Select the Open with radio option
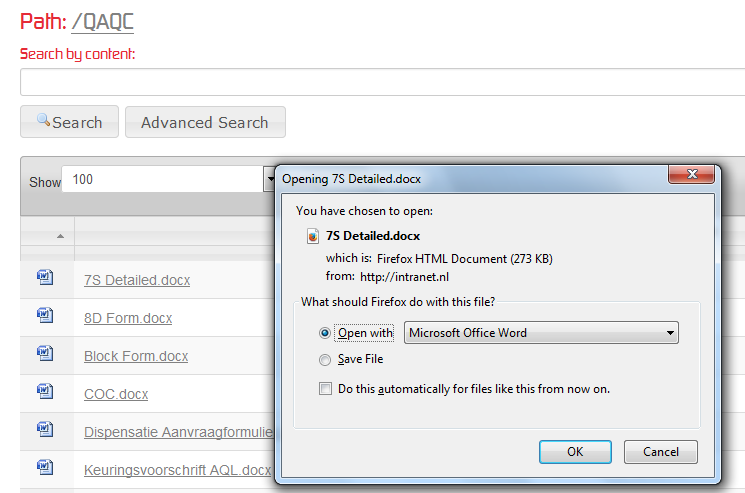Image resolution: width=745 pixels, height=493 pixels. tap(325, 333)
